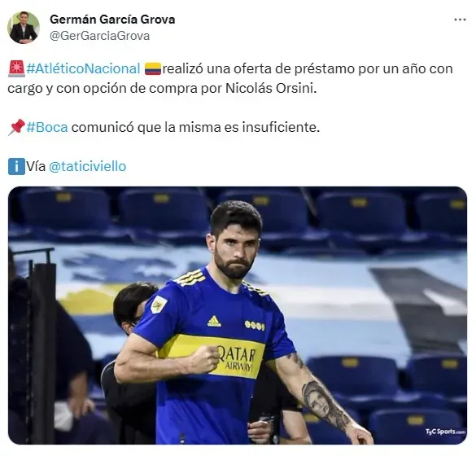Click the red pushpin emoji

[16, 127]
